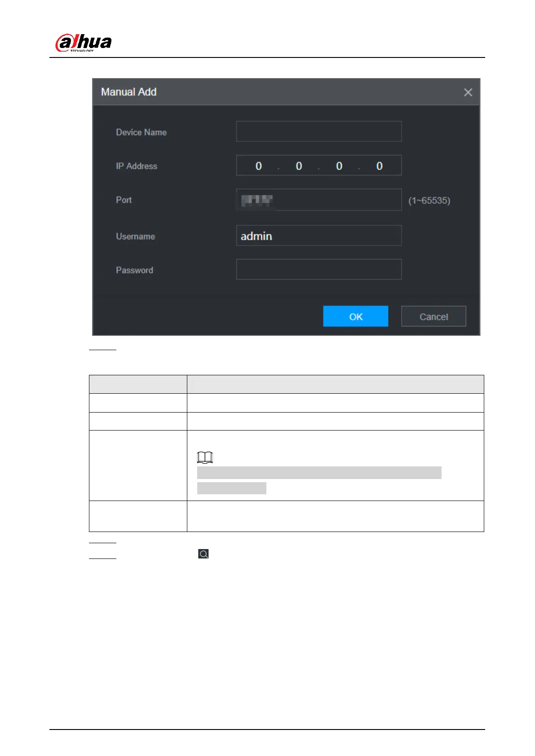535x756 pixels.
Task: Click the Username field containing admin
Action: point(318,236)
